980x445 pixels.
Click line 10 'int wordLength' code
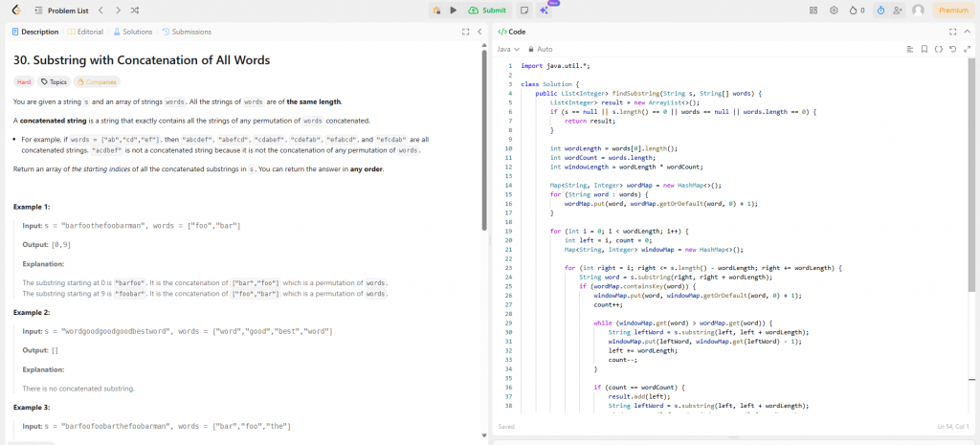point(613,148)
